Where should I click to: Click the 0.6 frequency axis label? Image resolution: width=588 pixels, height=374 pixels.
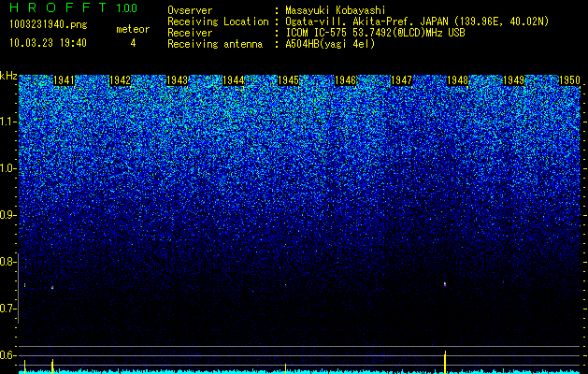(7, 355)
